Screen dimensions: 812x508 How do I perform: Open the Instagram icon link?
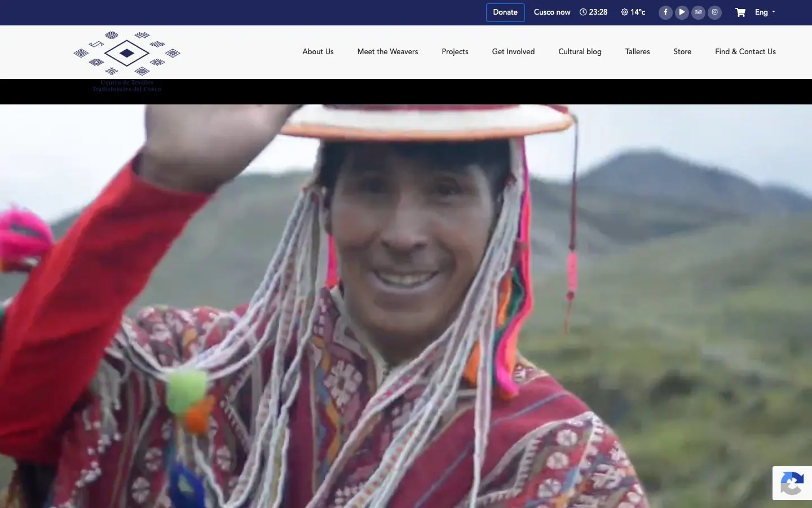(x=714, y=12)
